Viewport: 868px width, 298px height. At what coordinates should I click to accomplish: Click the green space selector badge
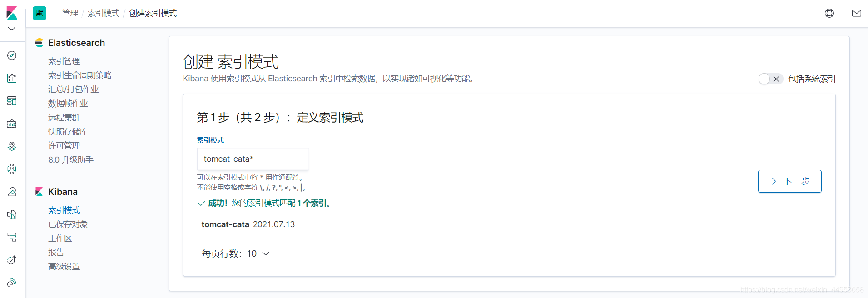coord(40,13)
